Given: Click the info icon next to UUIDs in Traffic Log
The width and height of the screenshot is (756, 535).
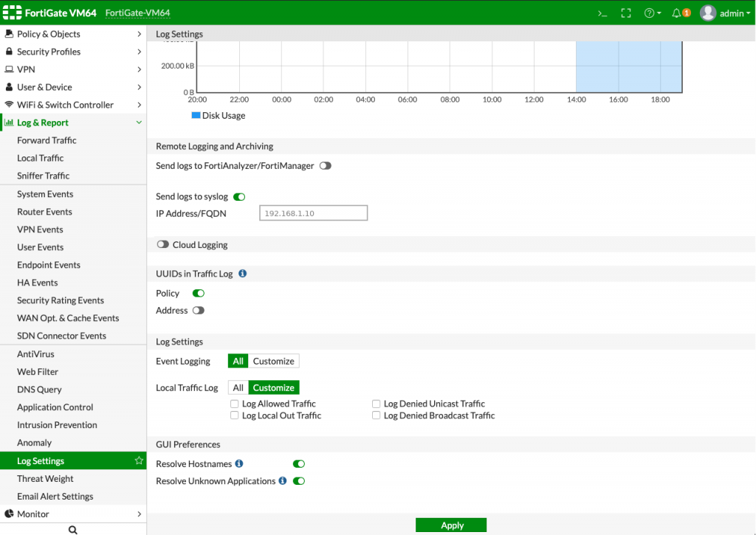Looking at the screenshot, I should click(242, 274).
